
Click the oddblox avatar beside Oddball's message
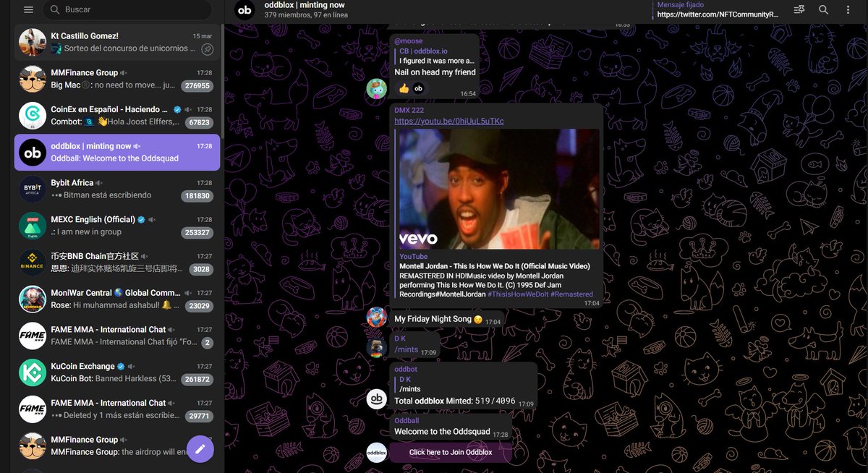click(376, 452)
